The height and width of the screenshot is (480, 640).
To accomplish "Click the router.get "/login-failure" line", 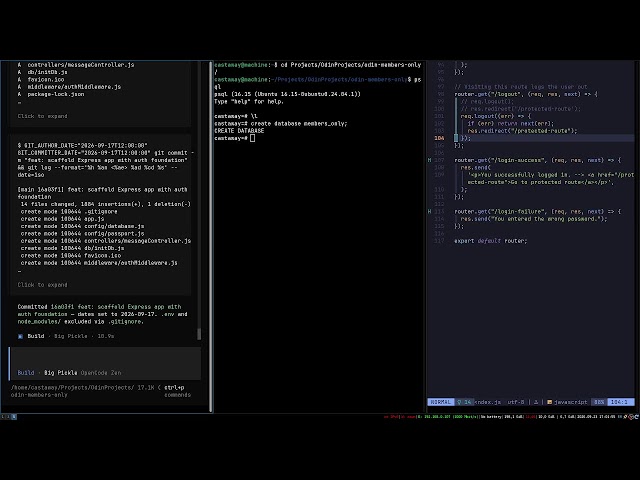I will point(538,212).
